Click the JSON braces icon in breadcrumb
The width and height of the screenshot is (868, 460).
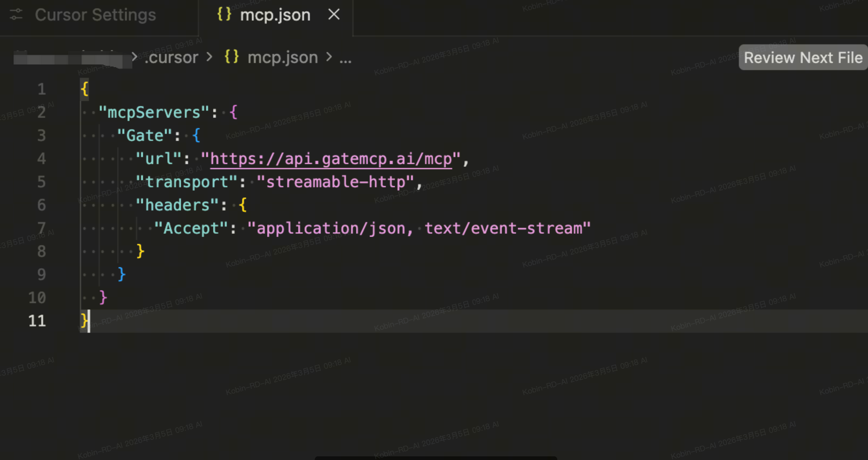point(232,57)
